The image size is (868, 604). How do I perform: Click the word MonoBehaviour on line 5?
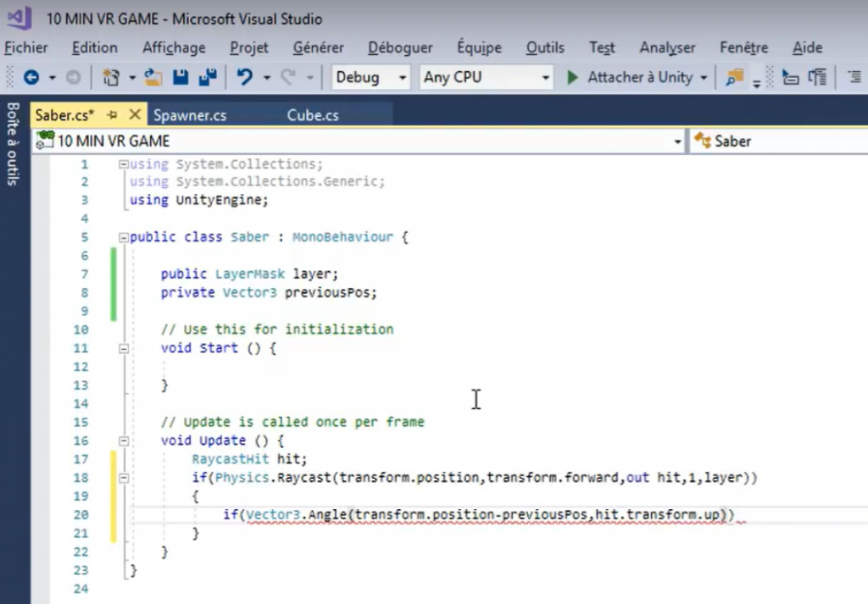342,236
